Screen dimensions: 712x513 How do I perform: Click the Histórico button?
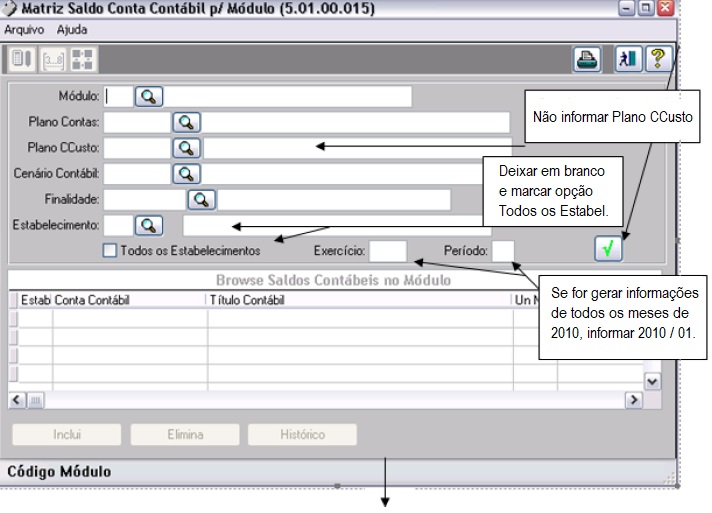[302, 434]
